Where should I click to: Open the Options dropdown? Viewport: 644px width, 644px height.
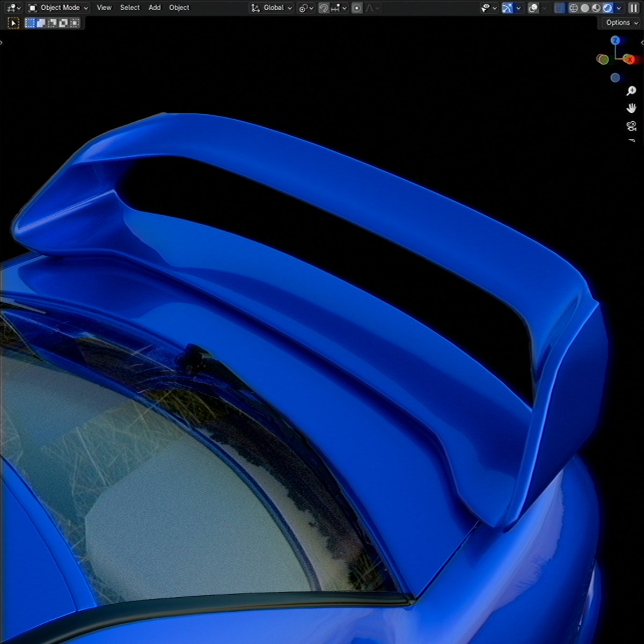click(x=622, y=23)
